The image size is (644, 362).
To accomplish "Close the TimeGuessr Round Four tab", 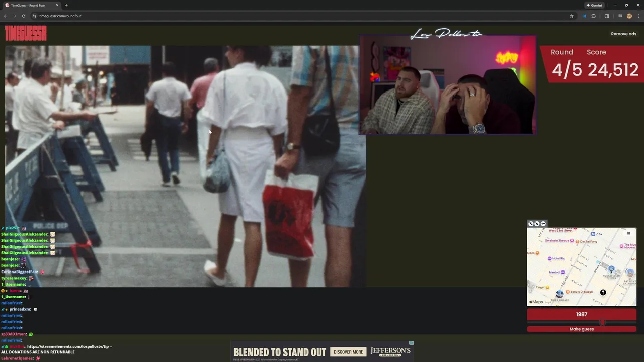I will coord(57,5).
